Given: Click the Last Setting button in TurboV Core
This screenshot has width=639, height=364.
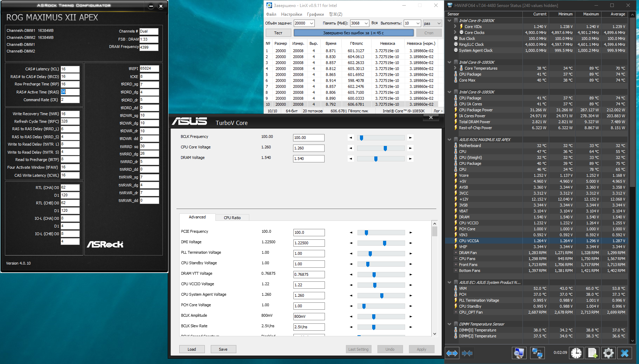Looking at the screenshot, I should click(x=359, y=349).
